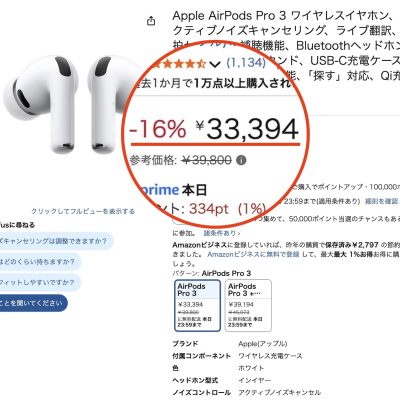400x400 pixels.
Task: Click クリックしてフルビューを表示する link
Action: [83, 211]
